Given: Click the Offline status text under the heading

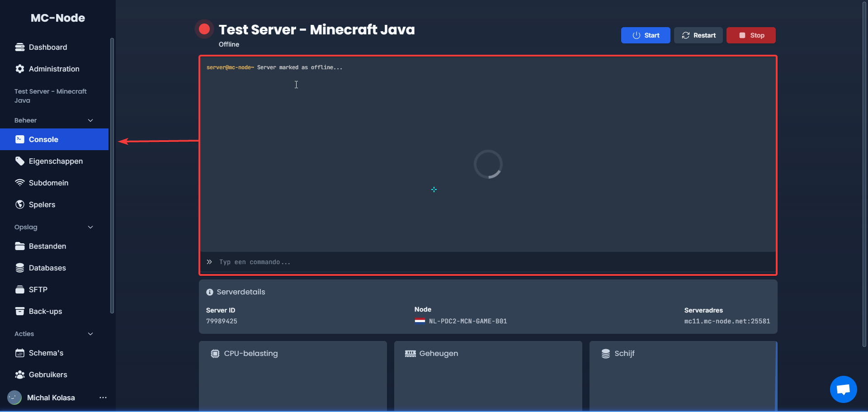Looking at the screenshot, I should click(229, 44).
